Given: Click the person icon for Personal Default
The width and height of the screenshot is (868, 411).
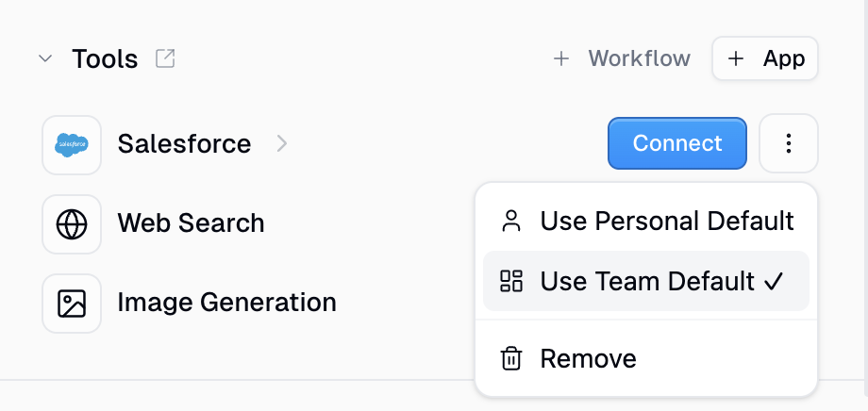Looking at the screenshot, I should click(x=511, y=221).
